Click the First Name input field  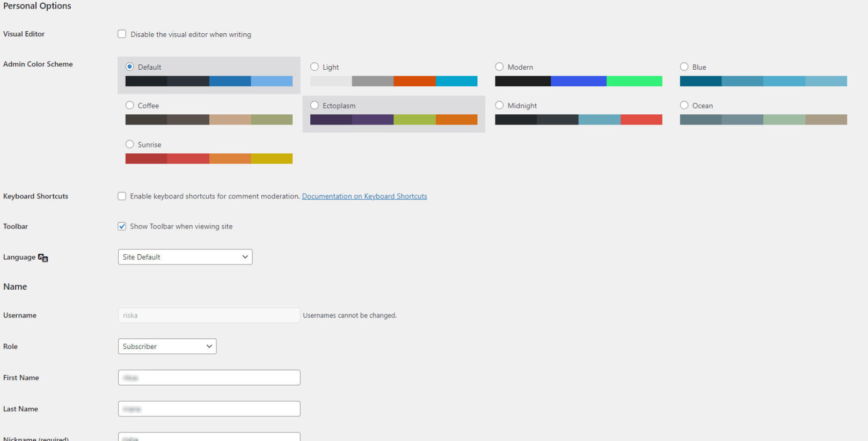[x=209, y=377]
